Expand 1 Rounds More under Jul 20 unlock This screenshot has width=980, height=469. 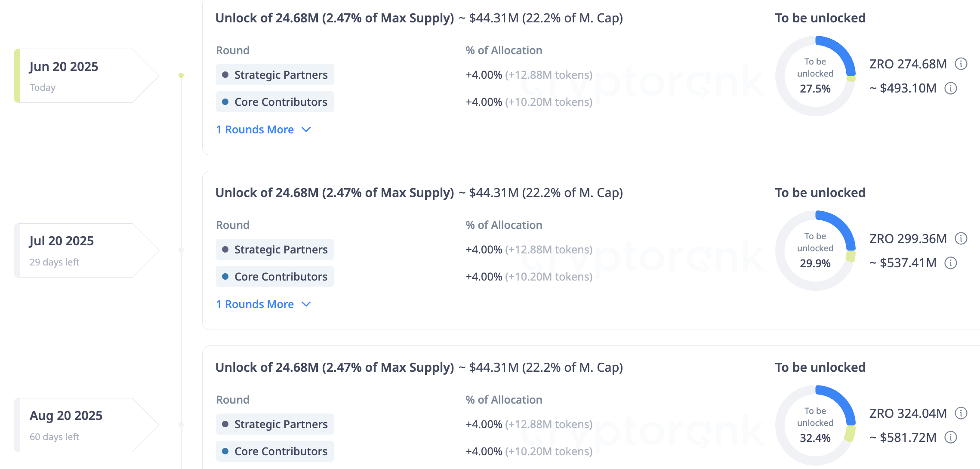pos(263,304)
